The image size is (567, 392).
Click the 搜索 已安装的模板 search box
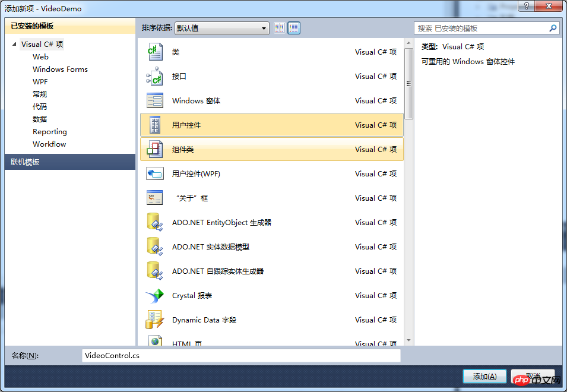(x=486, y=28)
